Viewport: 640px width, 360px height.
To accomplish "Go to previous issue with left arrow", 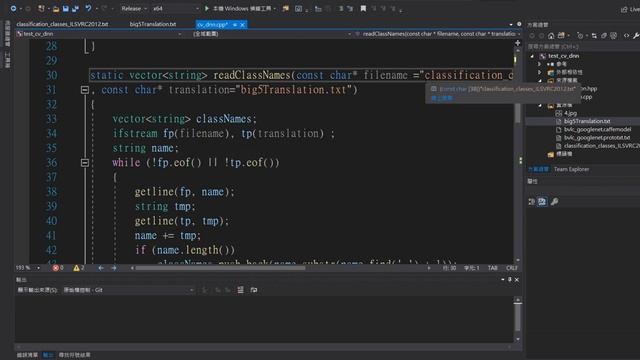I will pos(101,268).
